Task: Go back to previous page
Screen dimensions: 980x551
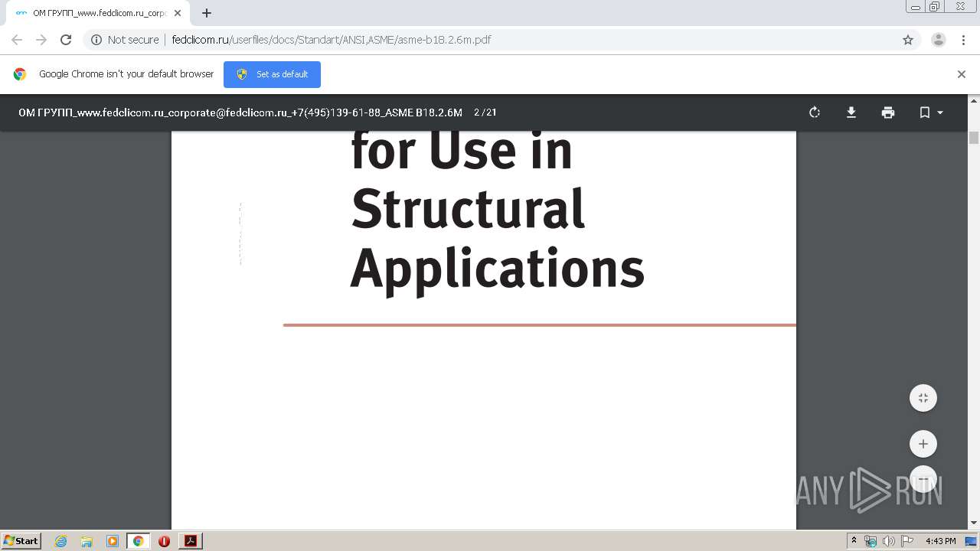Action: click(17, 40)
